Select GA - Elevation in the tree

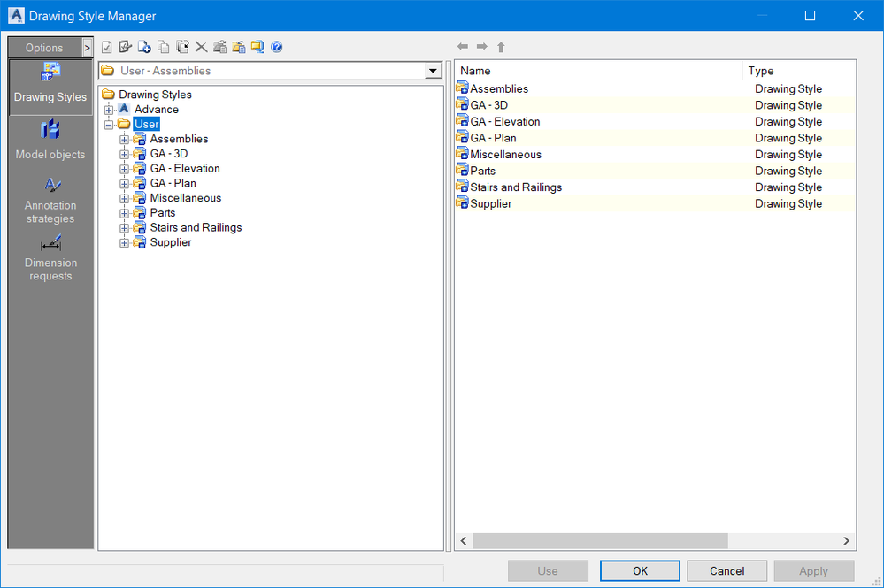pos(185,168)
